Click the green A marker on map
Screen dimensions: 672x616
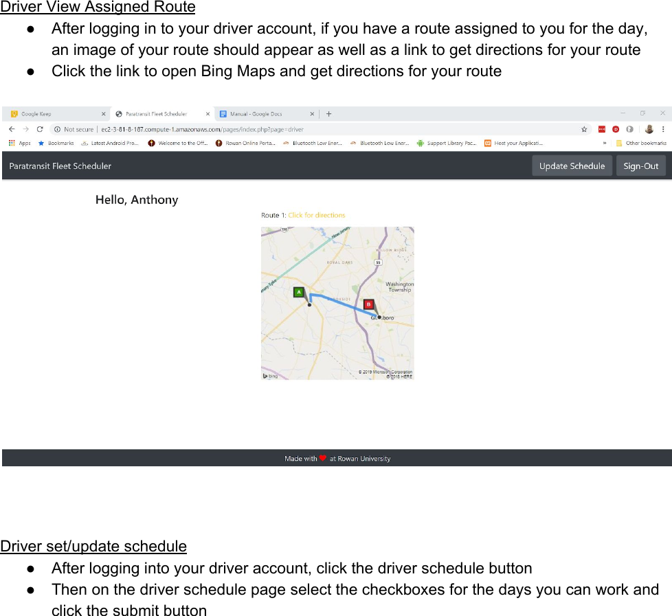click(x=299, y=292)
